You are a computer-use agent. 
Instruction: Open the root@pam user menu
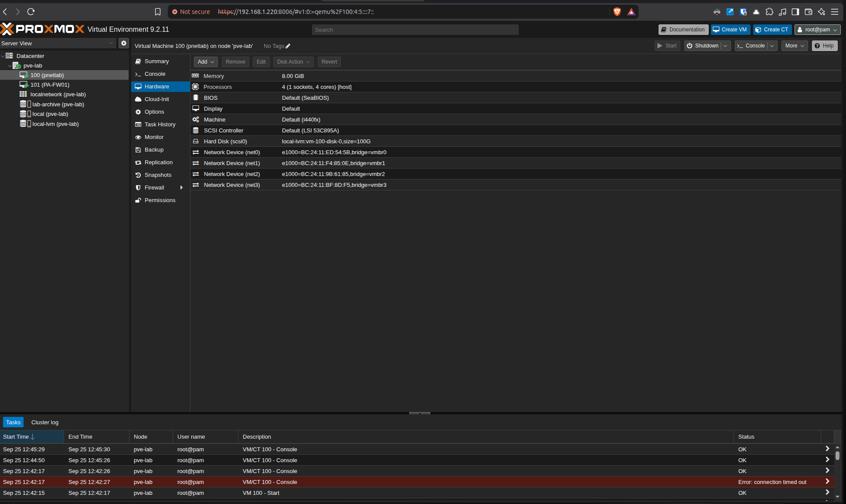[x=817, y=30]
